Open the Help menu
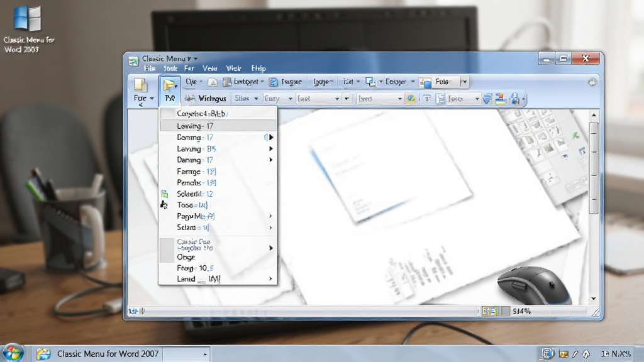The width and height of the screenshot is (644, 362). pos(258,68)
